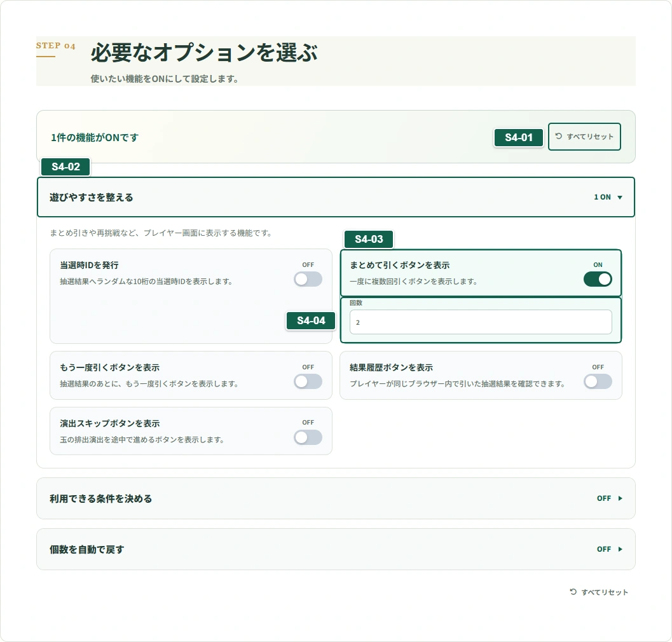The width and height of the screenshot is (672, 642).
Task: Click the 結果履歴ボタンを表示 title text
Action: [391, 367]
